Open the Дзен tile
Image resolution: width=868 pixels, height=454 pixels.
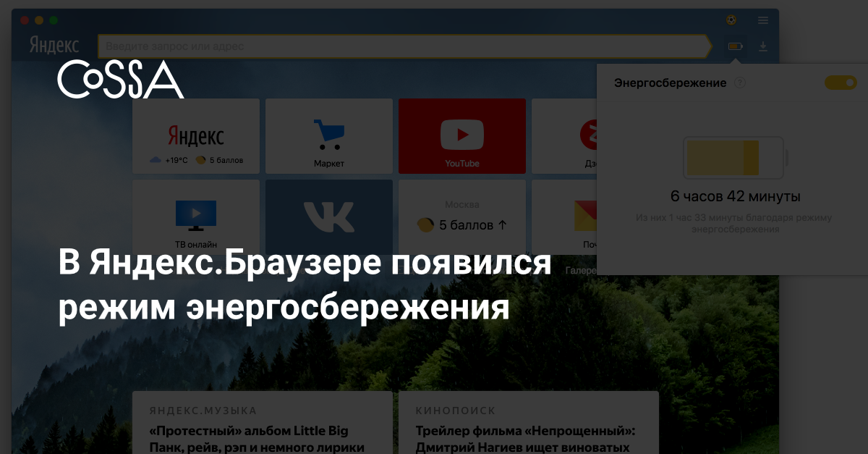coord(564,137)
